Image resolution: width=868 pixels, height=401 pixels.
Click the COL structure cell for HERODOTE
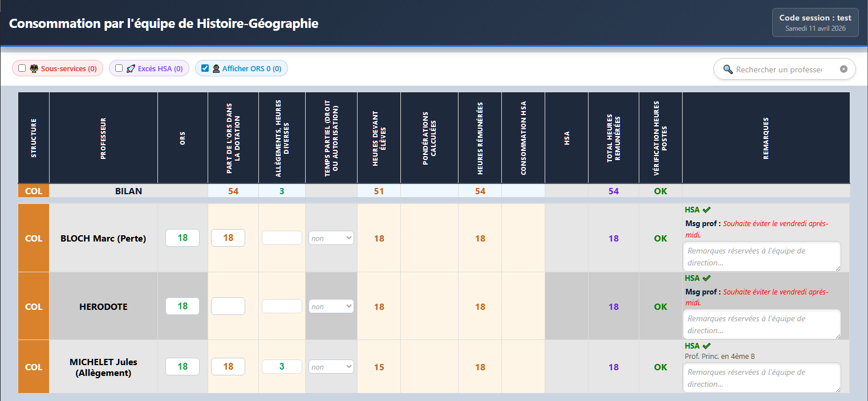(x=34, y=306)
